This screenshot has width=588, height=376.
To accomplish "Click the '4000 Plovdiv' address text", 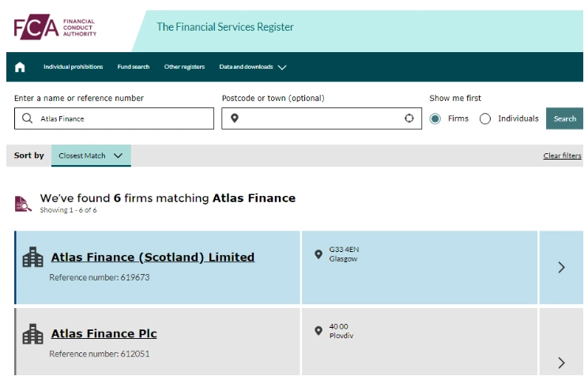I will coord(341,331).
